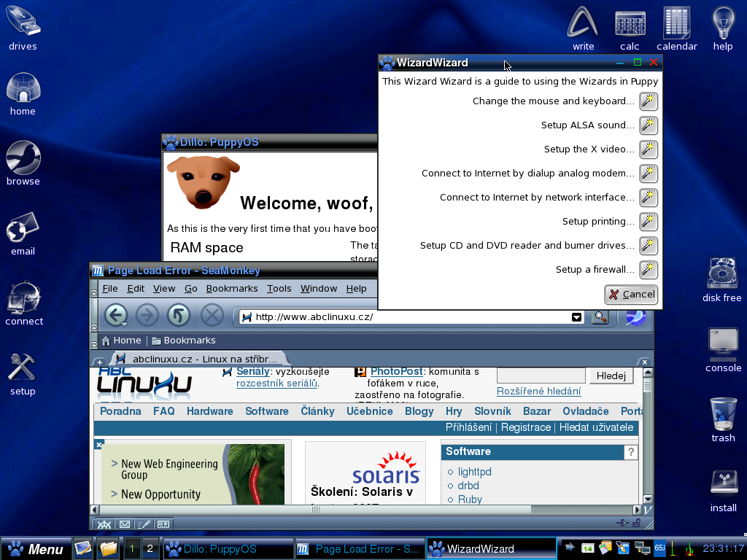
Task: Click the Registrace link
Action: [526, 427]
